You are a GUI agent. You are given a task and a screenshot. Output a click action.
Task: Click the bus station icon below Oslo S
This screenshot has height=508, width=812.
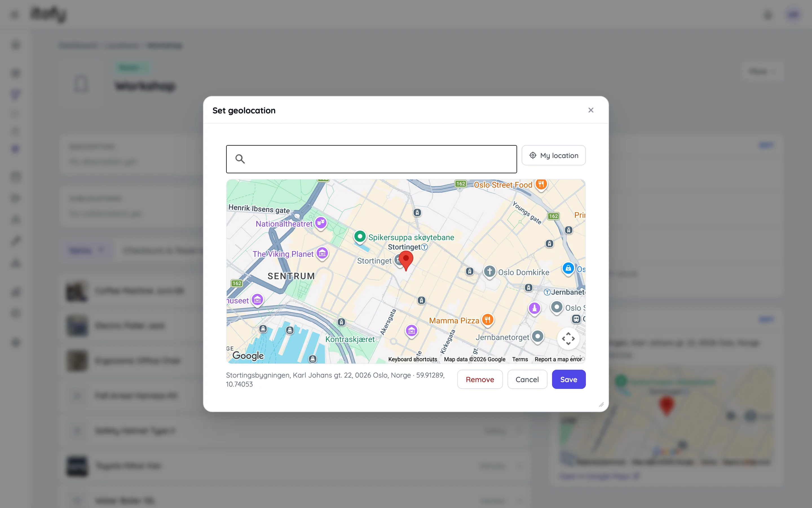point(576,319)
